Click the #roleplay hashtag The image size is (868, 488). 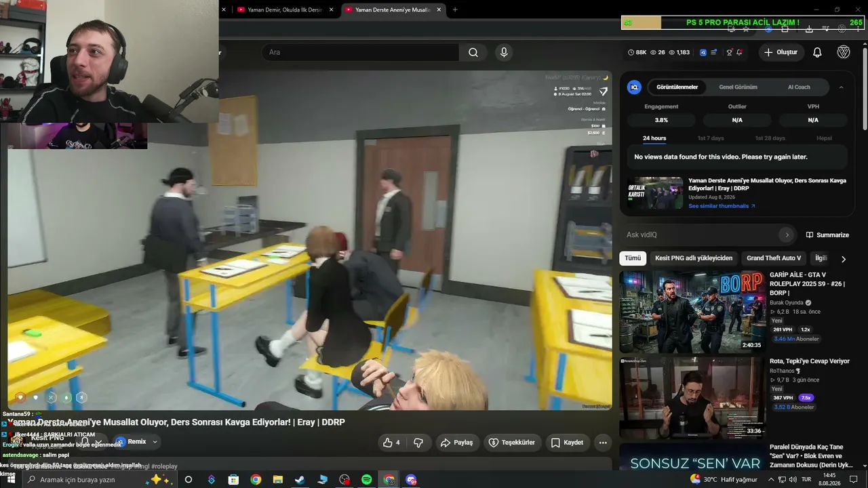pyautogui.click(x=165, y=466)
